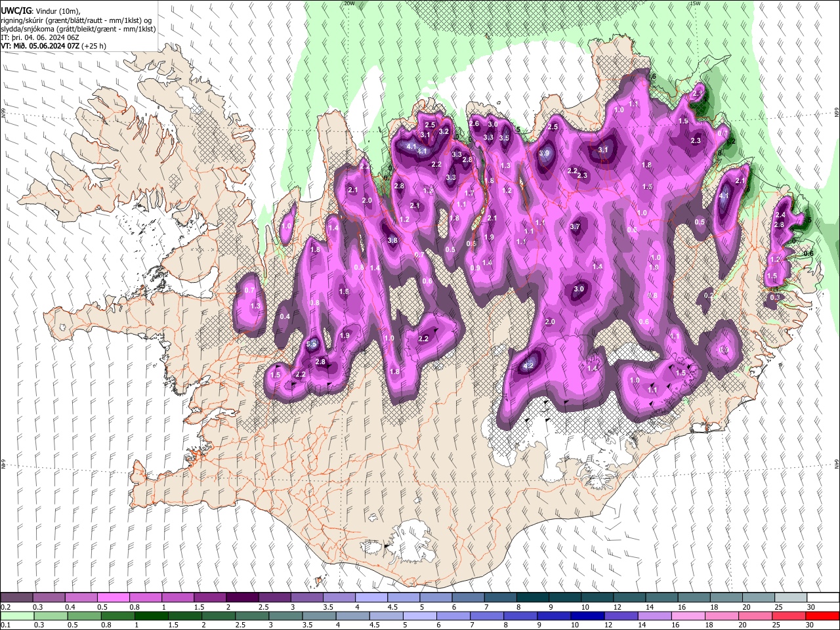Click violet swatch between 14 and 16, lower bar

point(654,616)
